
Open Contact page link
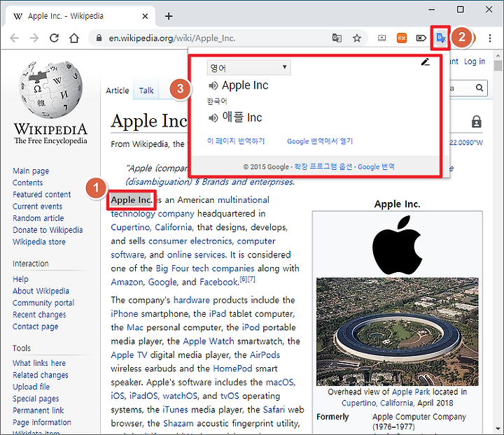(36, 327)
